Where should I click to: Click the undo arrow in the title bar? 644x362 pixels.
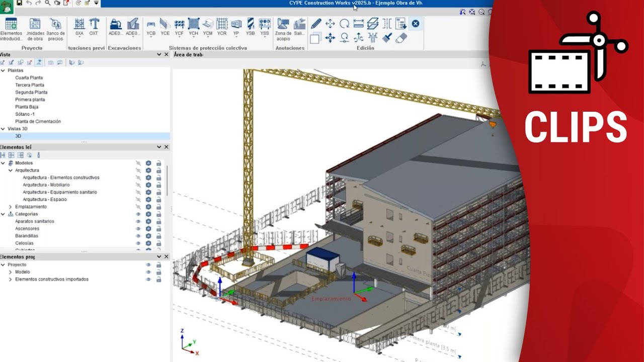pyautogui.click(x=30, y=3)
